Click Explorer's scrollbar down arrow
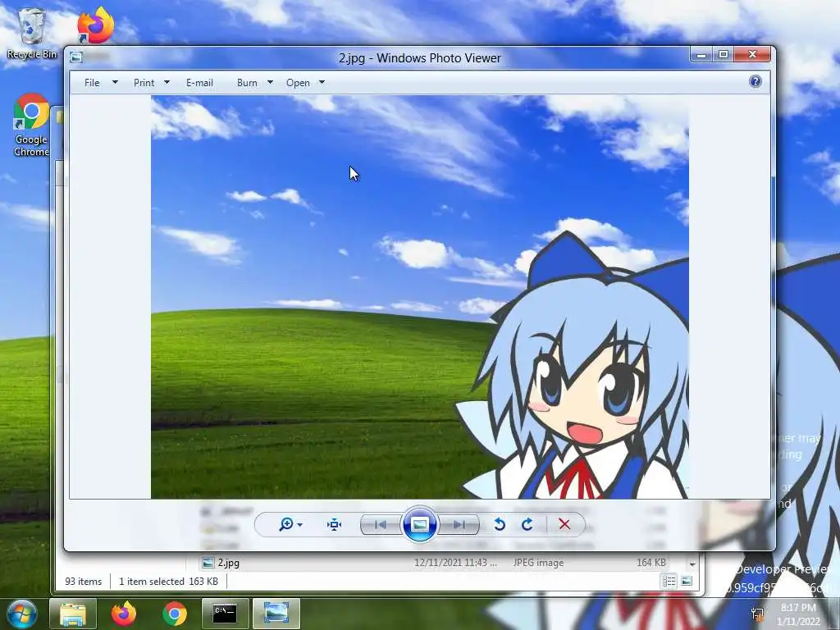This screenshot has width=840, height=630. pyautogui.click(x=692, y=564)
